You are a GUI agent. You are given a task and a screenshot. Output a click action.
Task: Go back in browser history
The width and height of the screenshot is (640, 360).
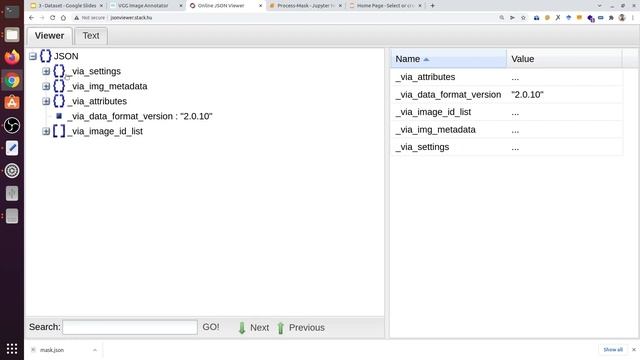point(31,18)
